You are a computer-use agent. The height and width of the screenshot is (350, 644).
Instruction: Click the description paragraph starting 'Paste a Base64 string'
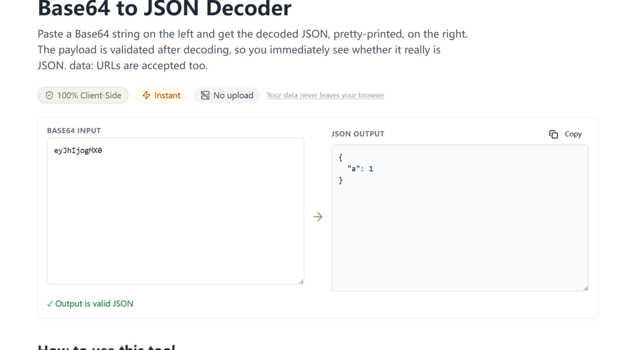253,50
